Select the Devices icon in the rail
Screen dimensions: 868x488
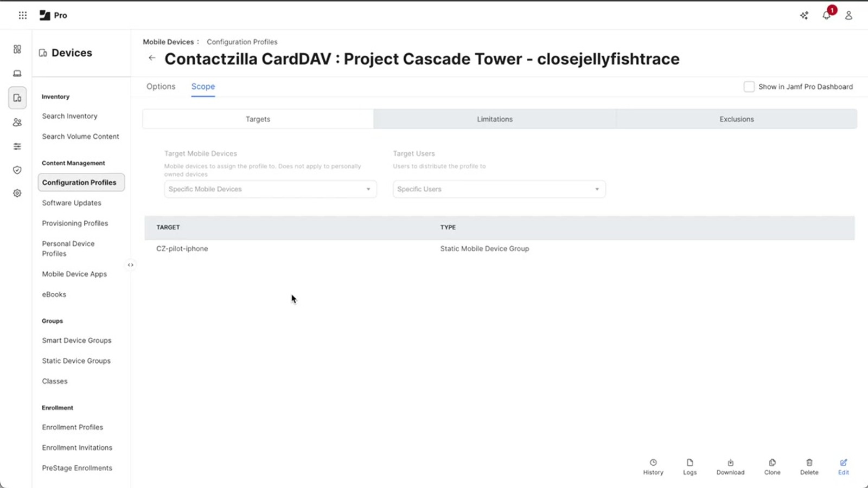pos(17,98)
